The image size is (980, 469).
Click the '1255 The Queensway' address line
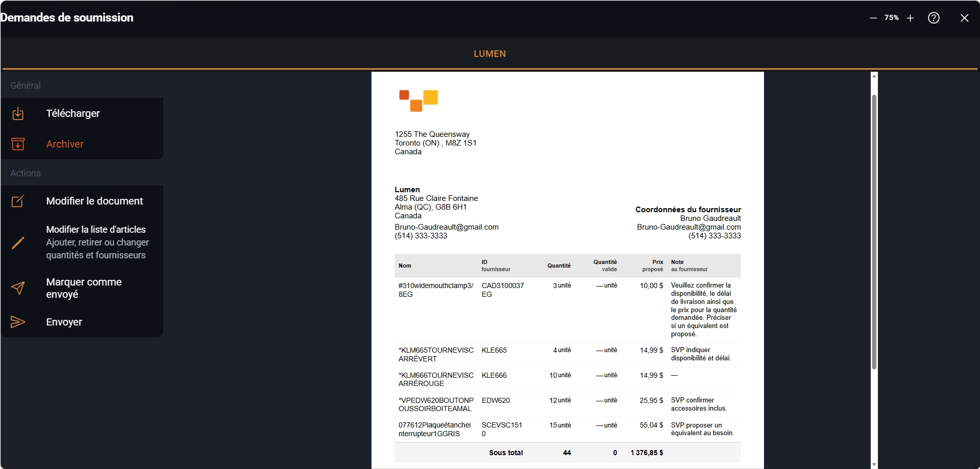[x=432, y=134]
